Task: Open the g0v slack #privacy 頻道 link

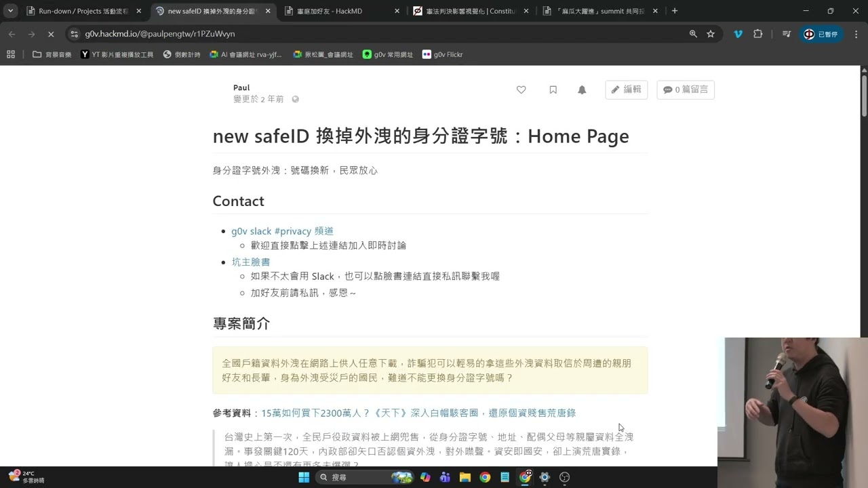Action: point(282,231)
